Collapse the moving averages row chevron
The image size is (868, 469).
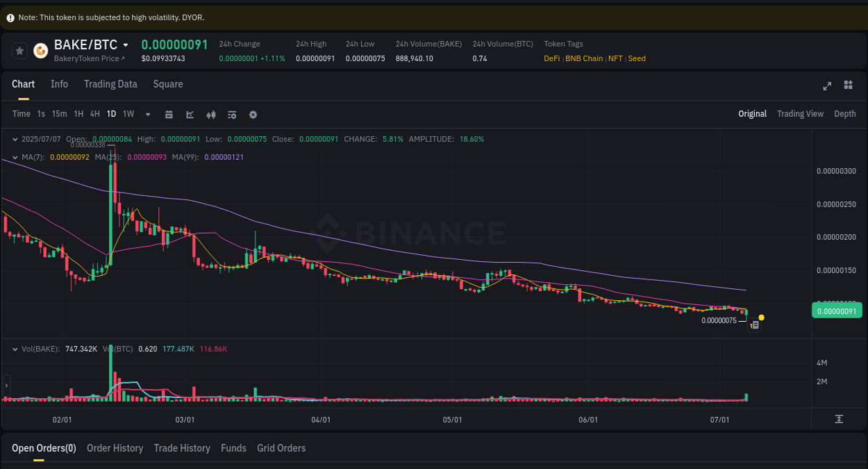pos(14,157)
